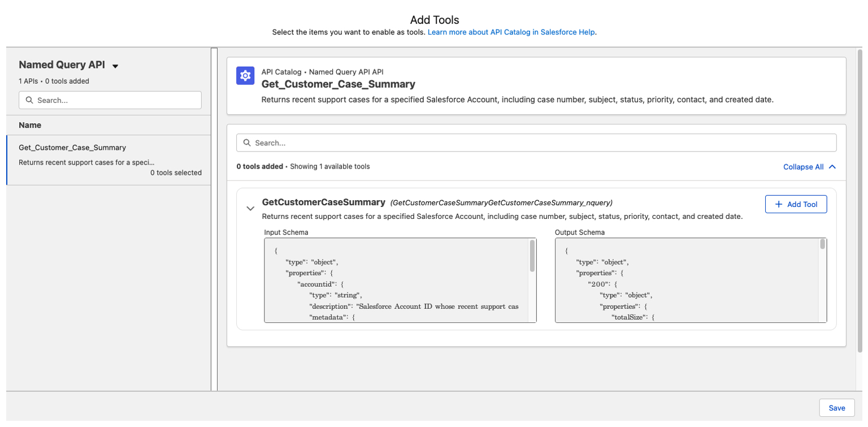Click the '0 tools selected' label

pyautogui.click(x=176, y=173)
